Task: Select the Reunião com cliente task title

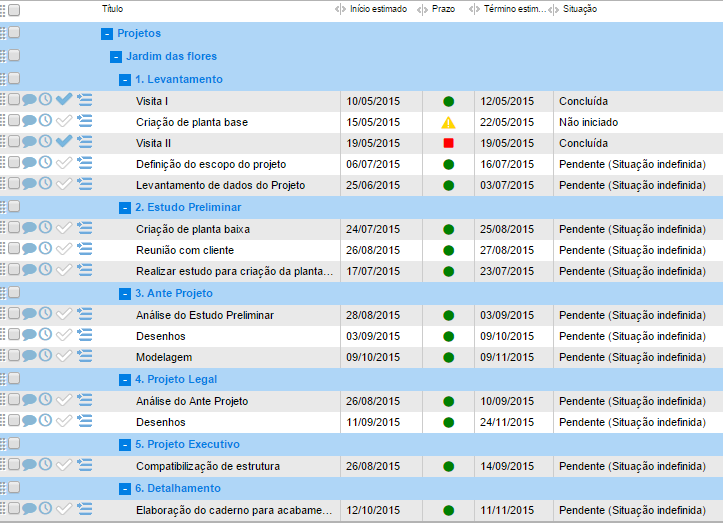Action: click(185, 250)
